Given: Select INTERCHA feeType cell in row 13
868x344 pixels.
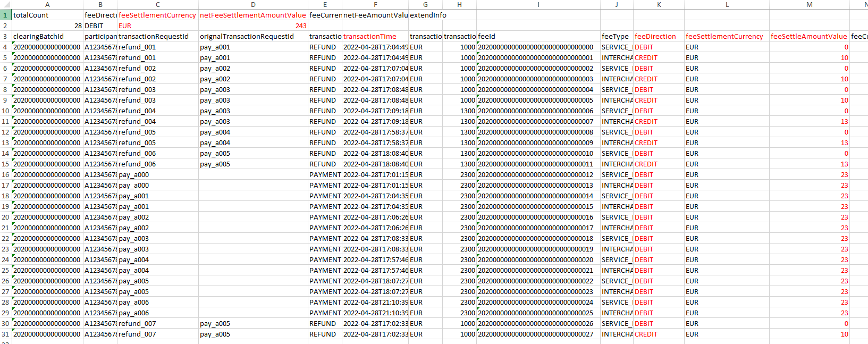Looking at the screenshot, I should pos(617,142).
